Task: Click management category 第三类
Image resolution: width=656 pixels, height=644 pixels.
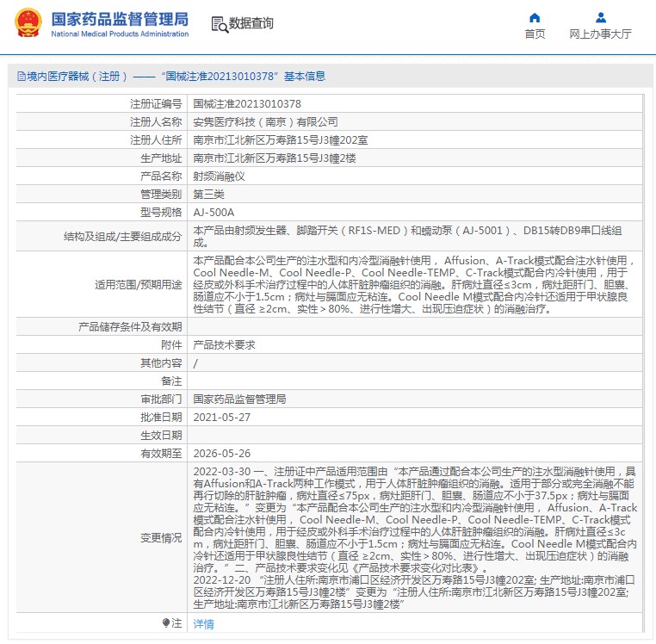Action: click(x=208, y=195)
